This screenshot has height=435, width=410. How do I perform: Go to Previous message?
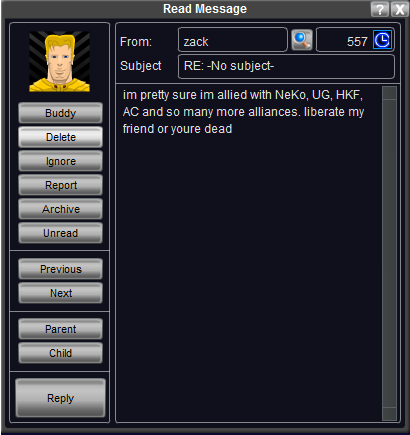tap(60, 269)
